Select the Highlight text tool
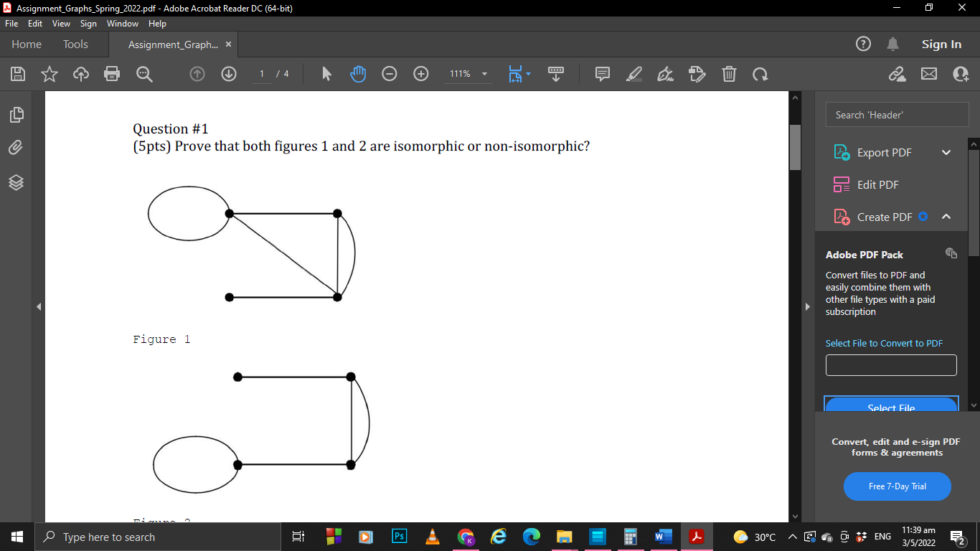 click(633, 74)
